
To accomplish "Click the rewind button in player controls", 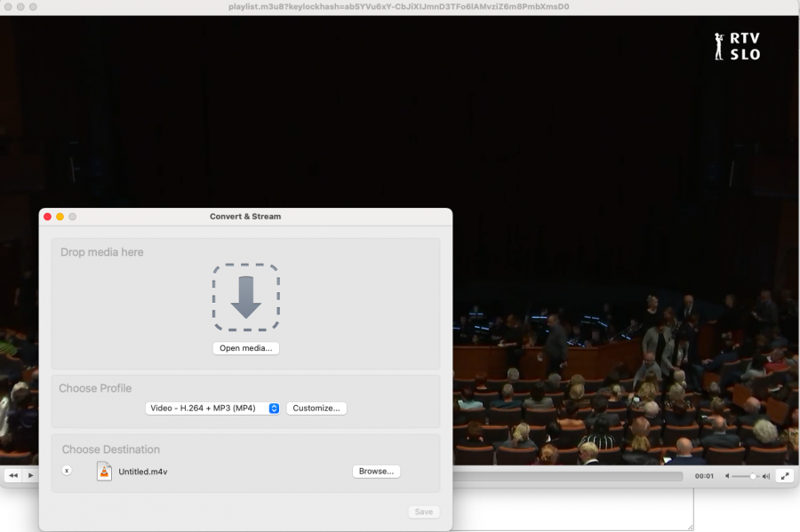I will click(12, 476).
